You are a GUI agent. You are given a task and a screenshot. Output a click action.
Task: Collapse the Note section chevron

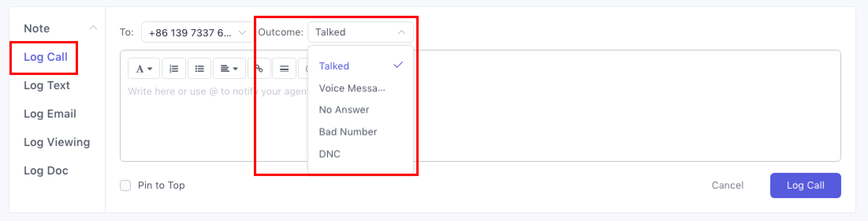(x=93, y=28)
